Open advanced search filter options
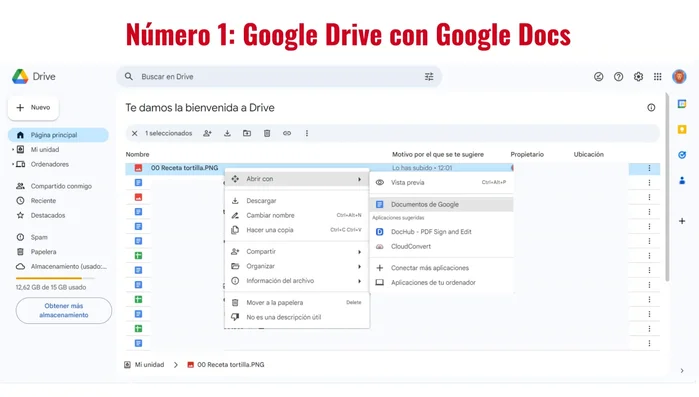 429,77
